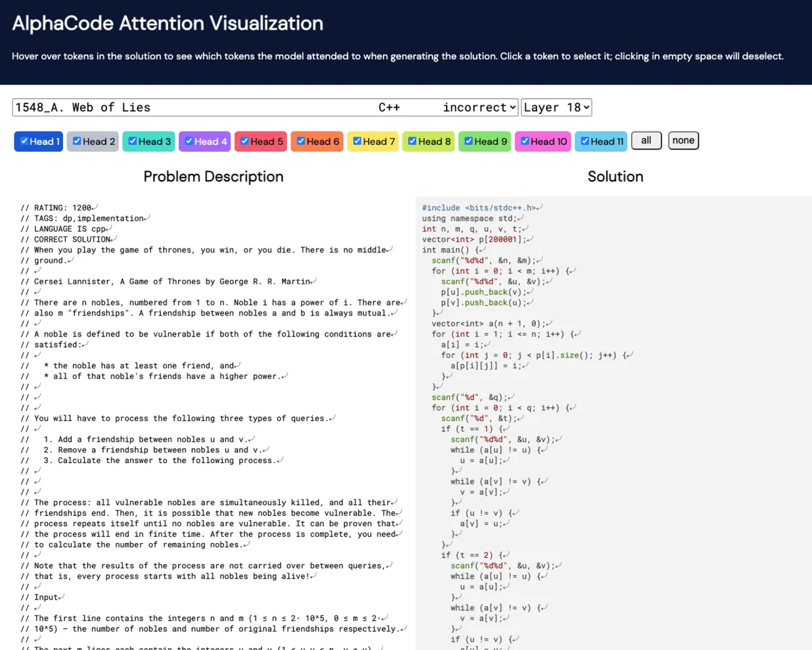The image size is (812, 650).
Task: Disable Head 8 attention head
Action: (x=413, y=141)
